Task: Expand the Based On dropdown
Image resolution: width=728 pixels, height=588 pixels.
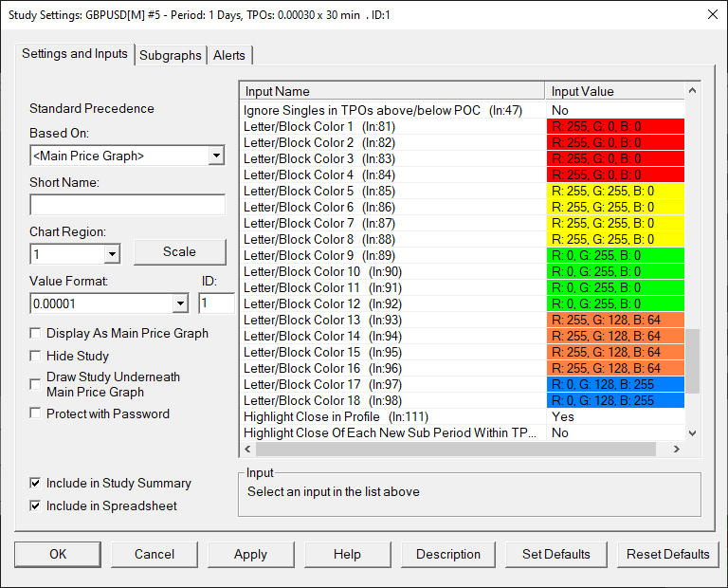Action: [x=216, y=156]
